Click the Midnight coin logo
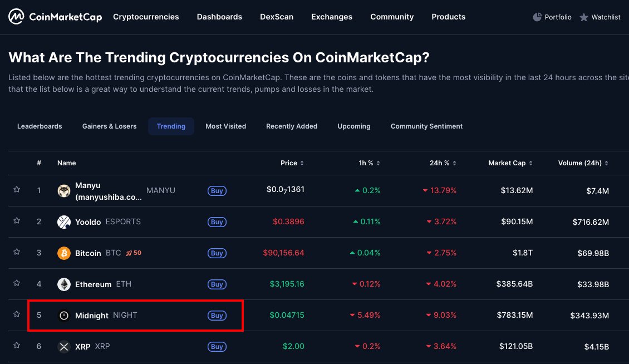 point(64,316)
